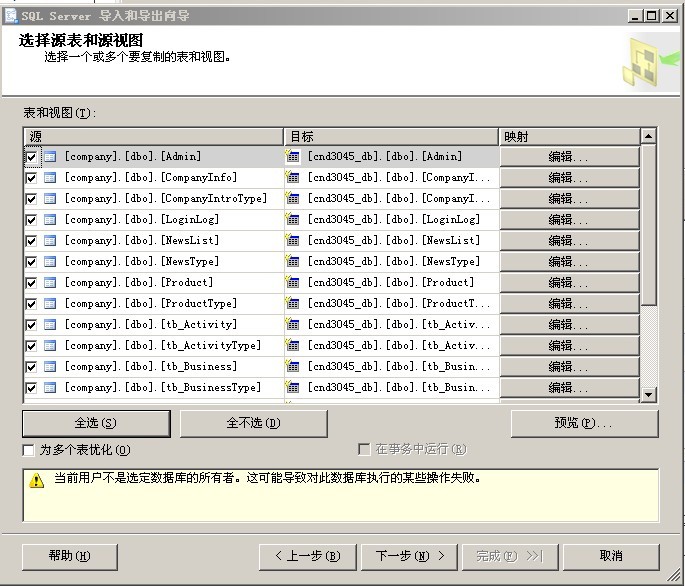
Task: Click source table icon for [Admin] row
Action: click(x=50, y=156)
